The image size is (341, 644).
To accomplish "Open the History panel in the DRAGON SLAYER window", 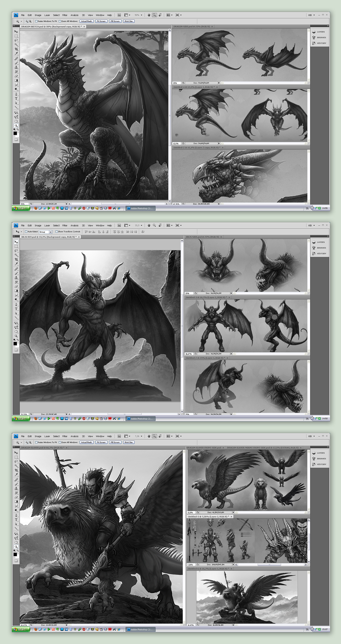I will tap(319, 464).
